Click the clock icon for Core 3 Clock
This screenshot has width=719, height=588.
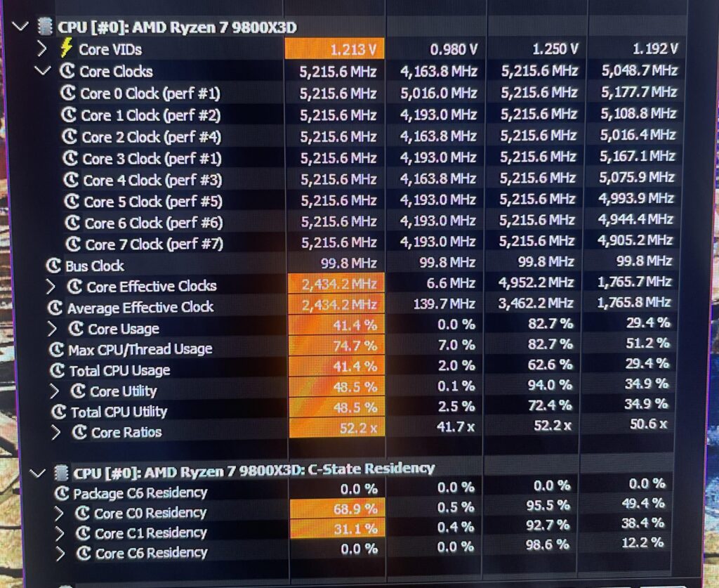(70, 158)
